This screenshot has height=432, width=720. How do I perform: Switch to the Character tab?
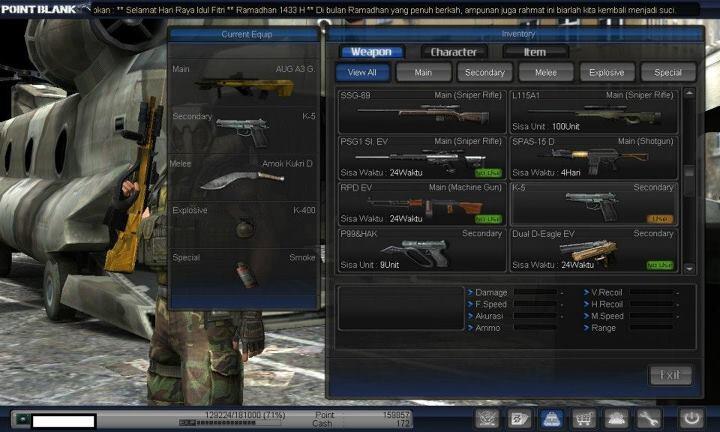454,52
